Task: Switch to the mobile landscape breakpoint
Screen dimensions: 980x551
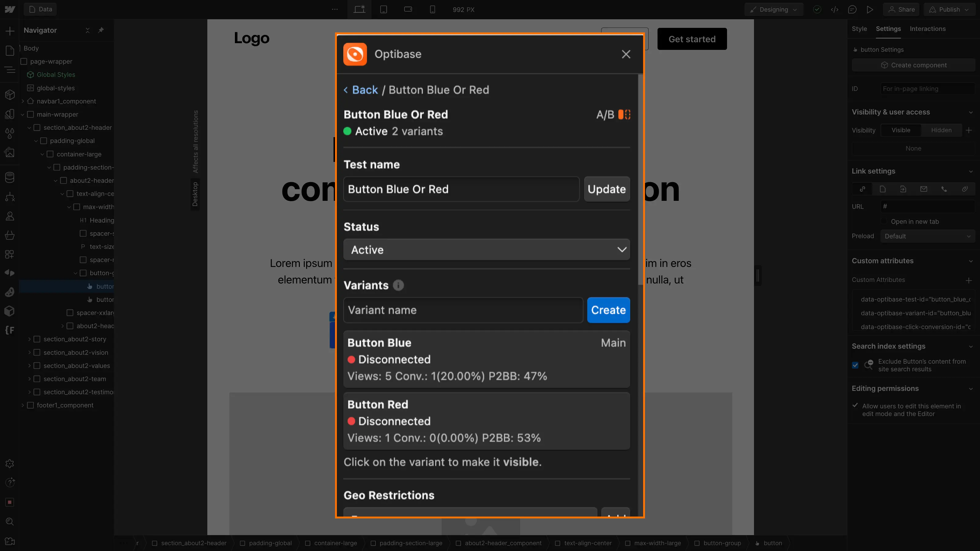Action: pos(408,9)
